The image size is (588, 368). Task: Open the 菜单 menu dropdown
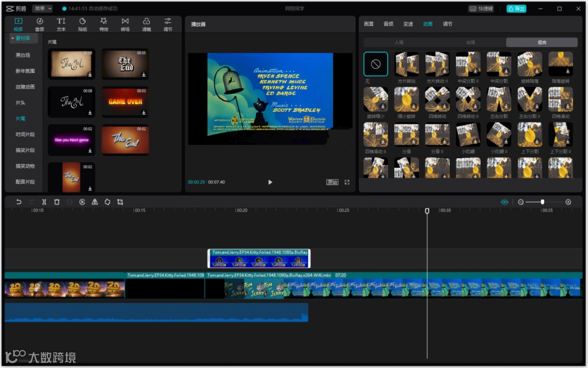tap(42, 8)
